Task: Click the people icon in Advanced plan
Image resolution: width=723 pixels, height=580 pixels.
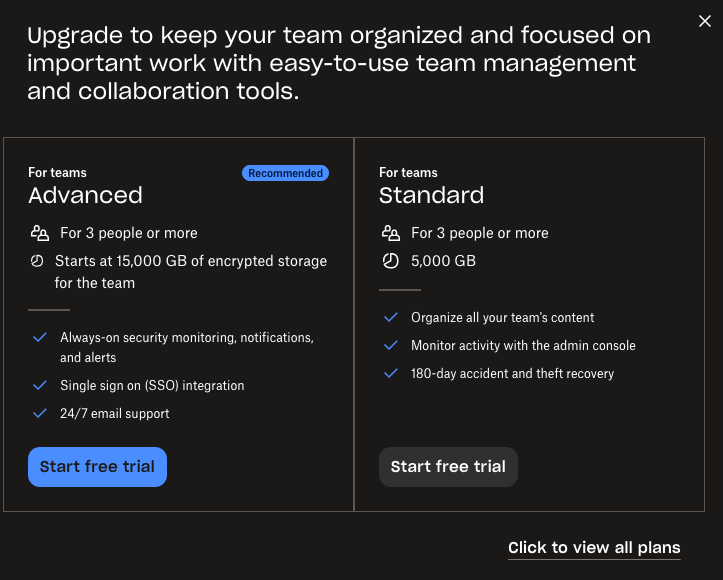Action: tap(40, 233)
